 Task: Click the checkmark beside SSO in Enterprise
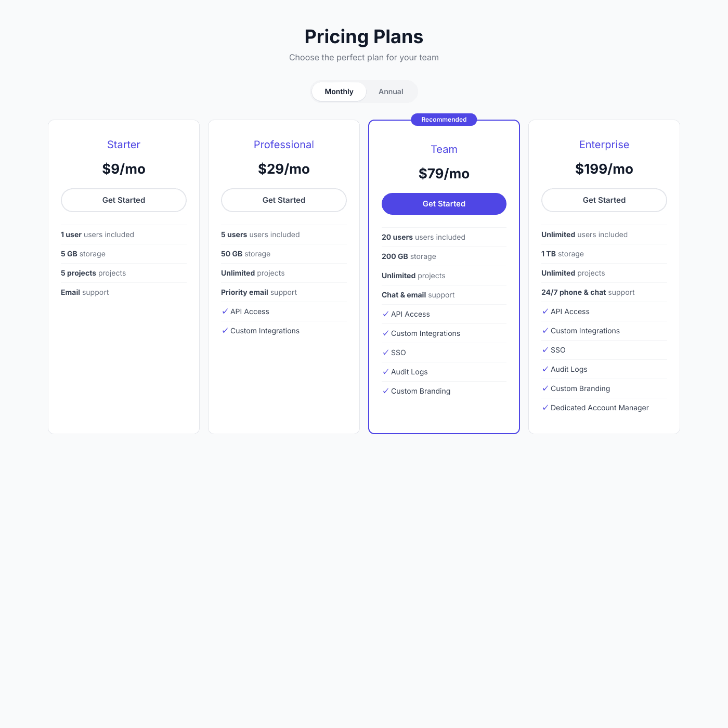point(545,350)
